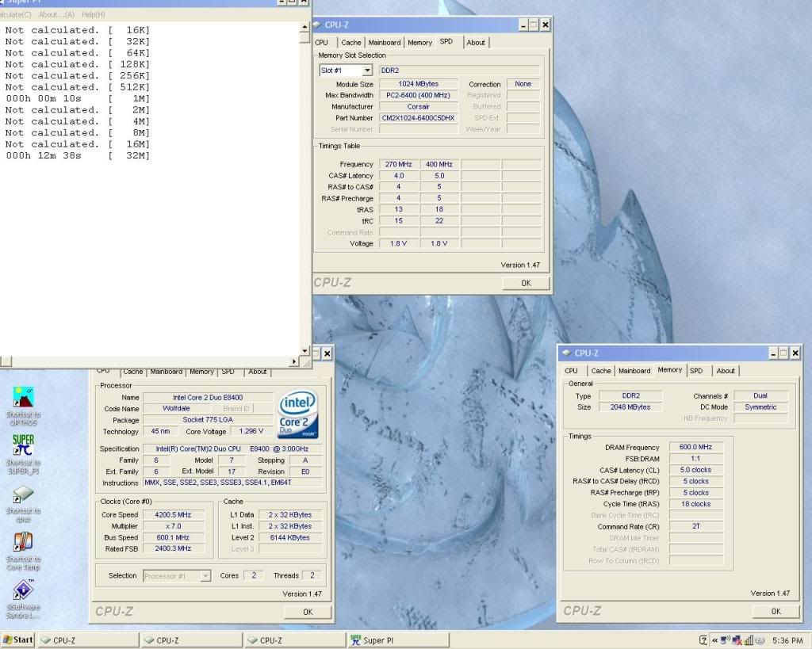Switch to Super PI via taskbar button
812x649 pixels.
coord(398,640)
